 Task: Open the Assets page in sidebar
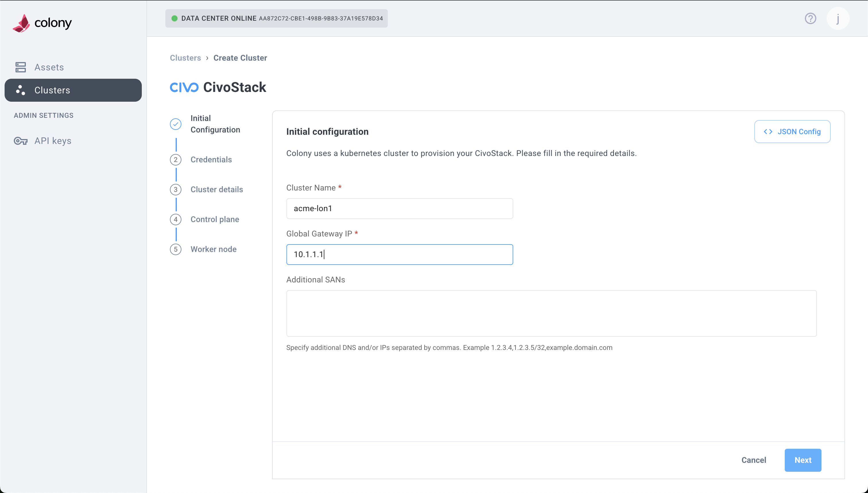point(49,67)
